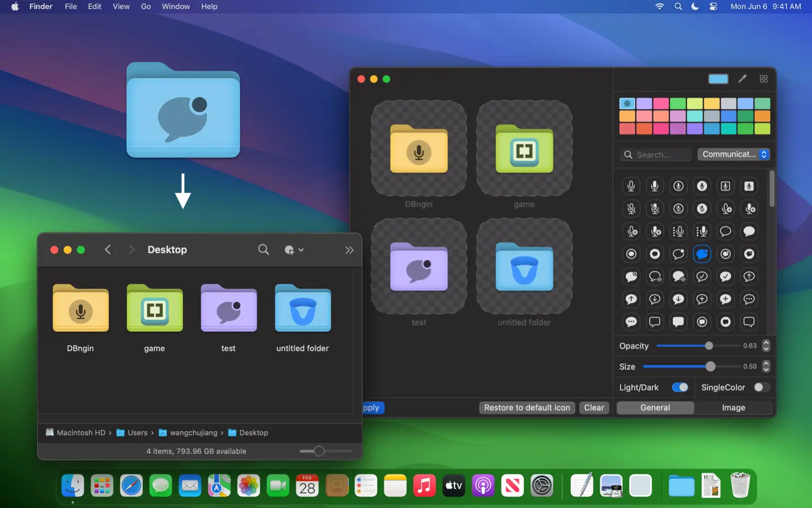This screenshot has height=508, width=812.
Task: Switch to the Image tab
Action: [733, 408]
